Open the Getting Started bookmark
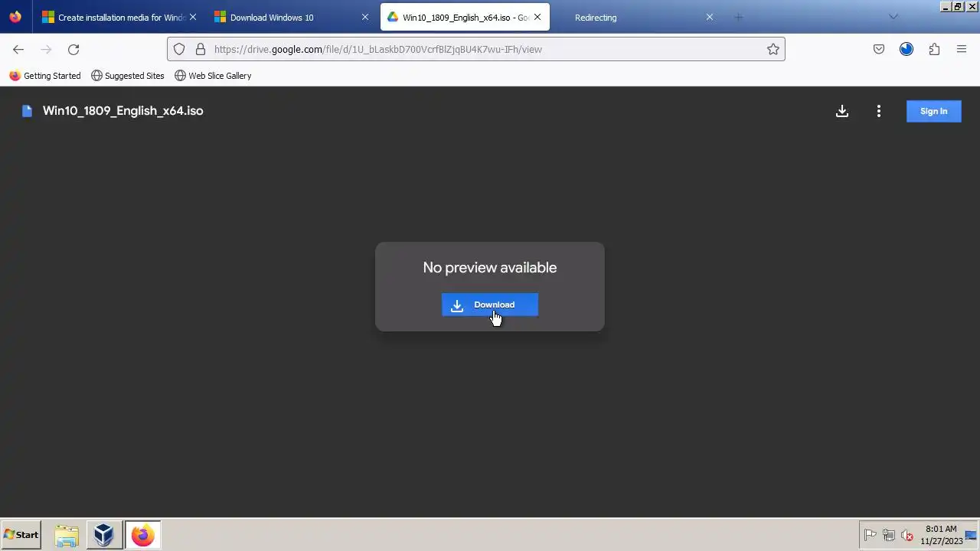980x551 pixels. coord(45,76)
